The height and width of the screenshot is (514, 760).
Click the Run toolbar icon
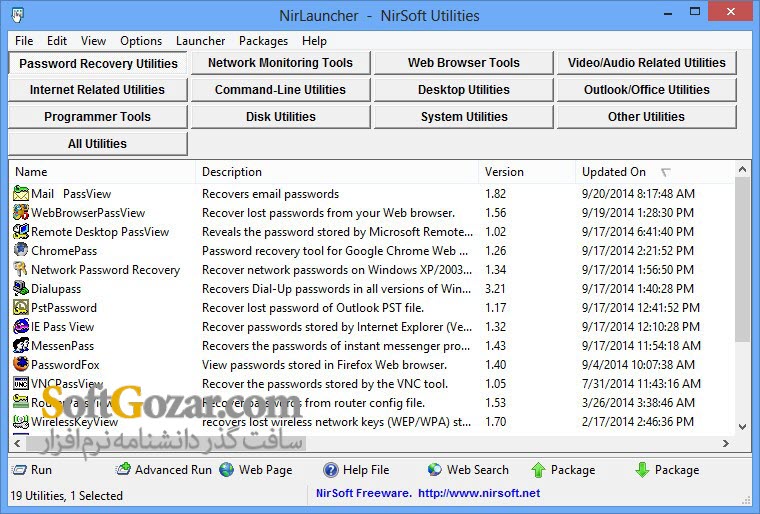pyautogui.click(x=19, y=470)
